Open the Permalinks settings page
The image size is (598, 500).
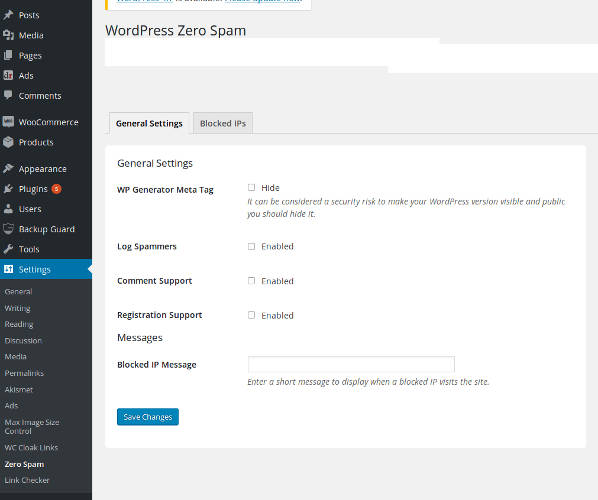pyautogui.click(x=24, y=373)
